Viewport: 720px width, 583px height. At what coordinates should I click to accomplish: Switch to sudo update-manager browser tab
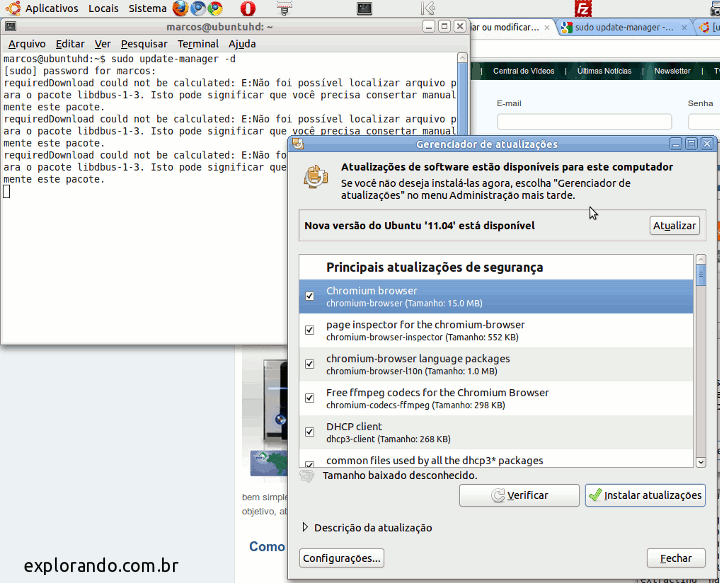coord(624,28)
